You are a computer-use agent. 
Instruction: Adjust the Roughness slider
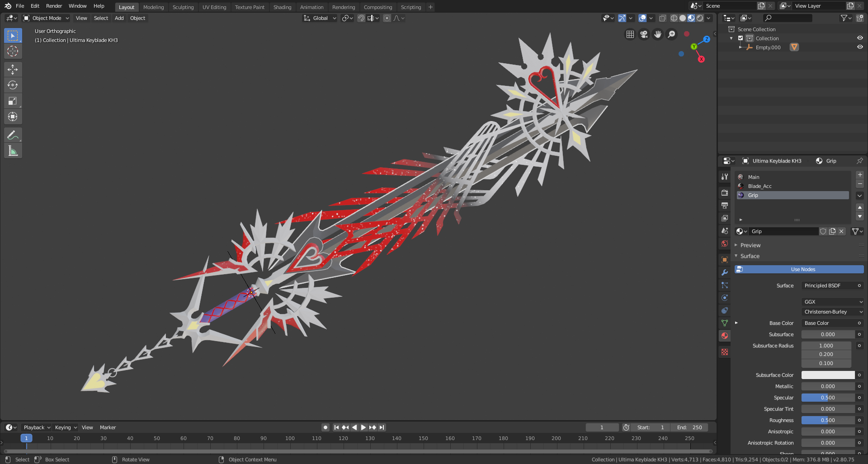828,420
